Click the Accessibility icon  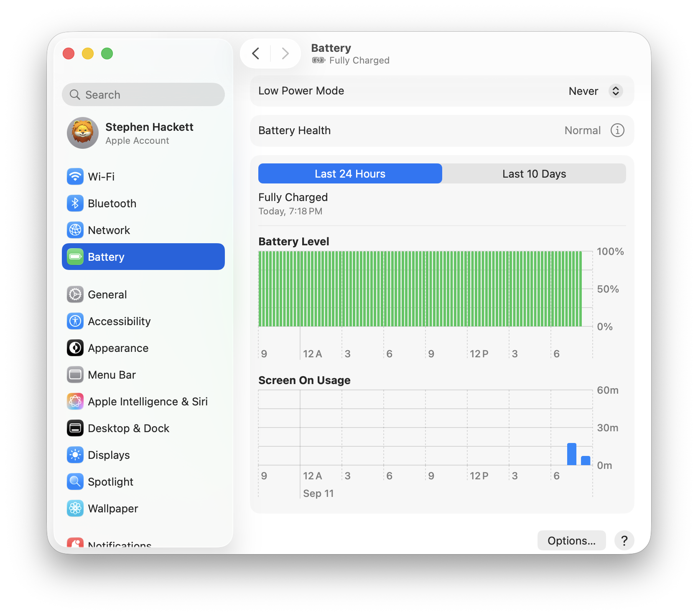click(75, 321)
